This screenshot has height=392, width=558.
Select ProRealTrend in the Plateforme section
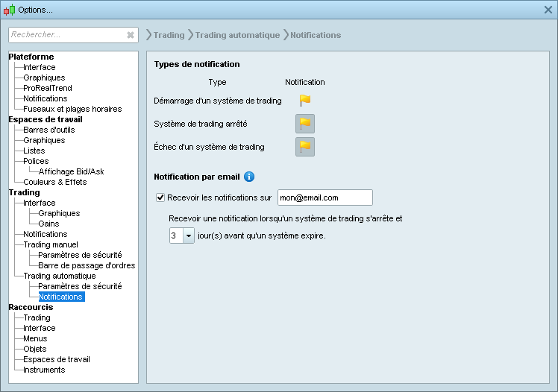click(47, 88)
